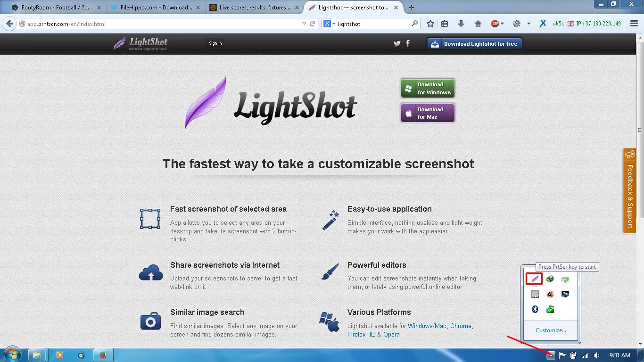The width and height of the screenshot is (644, 362).
Task: Open the Downloads arrow icon in the toolbar
Action: 461,24
